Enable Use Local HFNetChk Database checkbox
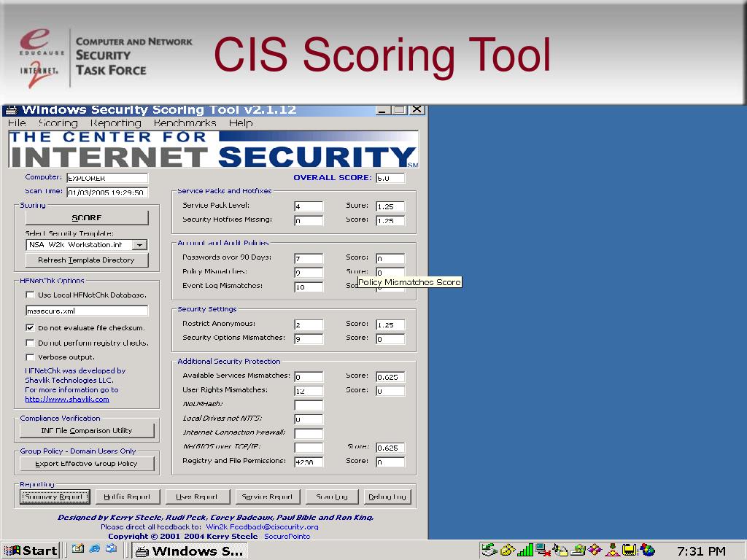Viewport: 747px width, 560px height. click(30, 295)
